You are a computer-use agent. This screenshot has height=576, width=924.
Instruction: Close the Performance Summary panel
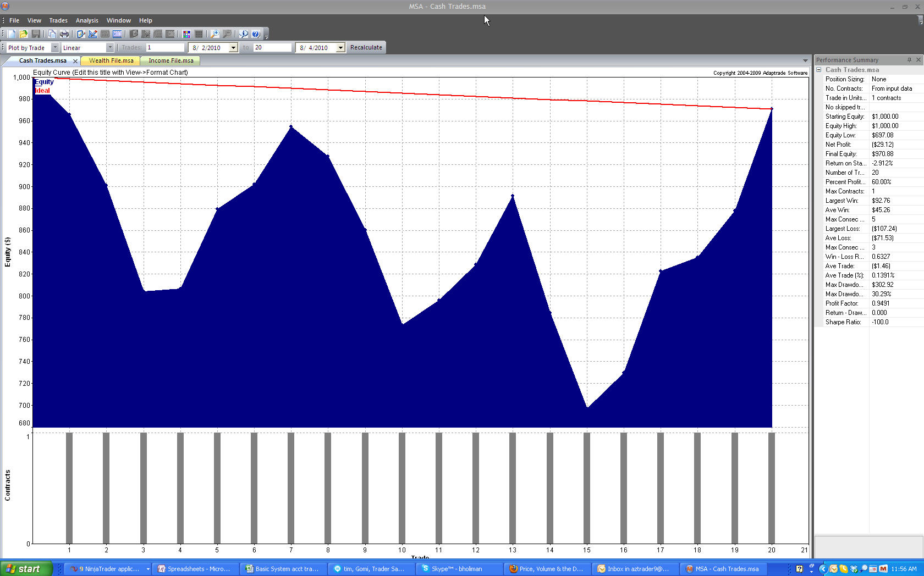918,60
